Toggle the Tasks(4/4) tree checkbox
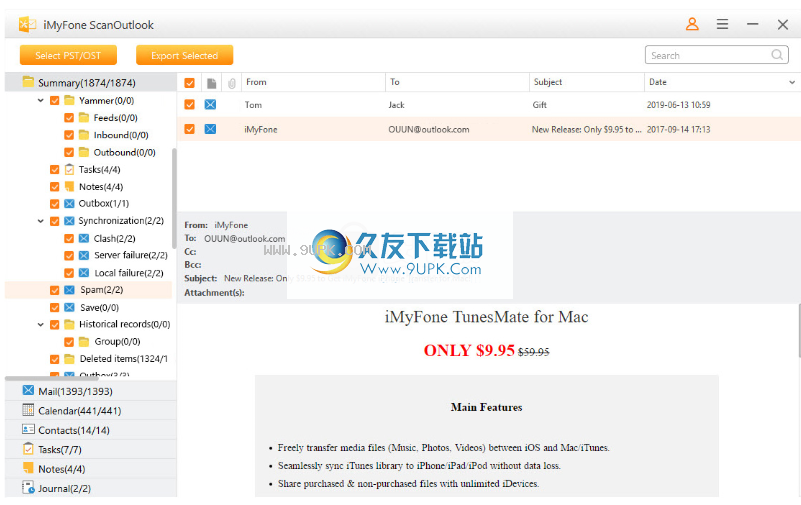The image size is (801, 505). pos(55,170)
